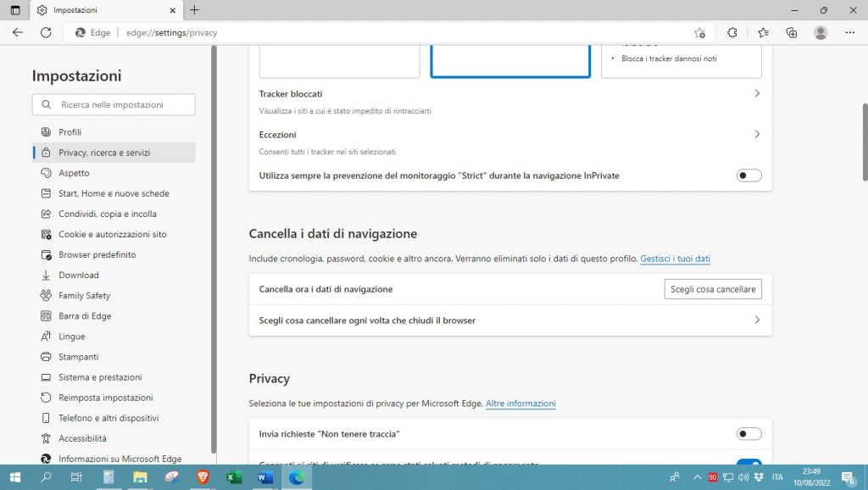Click the "Scegli cosa cancellare" button

pos(712,289)
